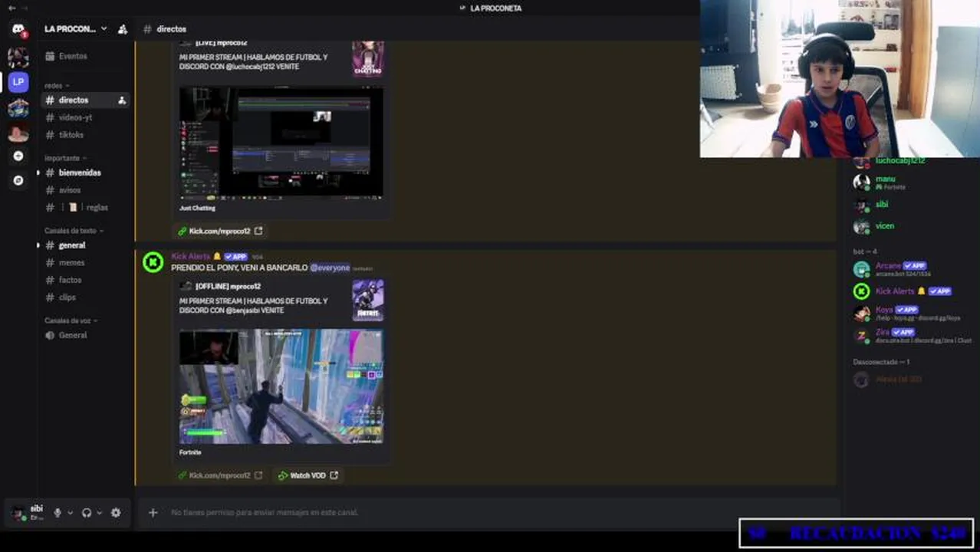
Task: Open user settings gear icon
Action: click(x=116, y=512)
